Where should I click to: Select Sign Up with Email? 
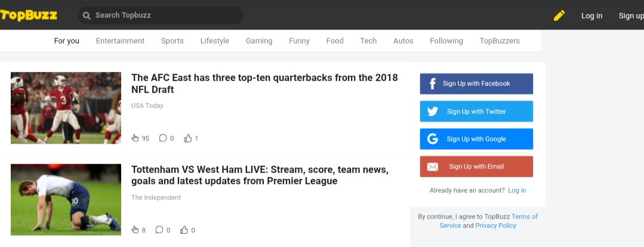pos(476,166)
